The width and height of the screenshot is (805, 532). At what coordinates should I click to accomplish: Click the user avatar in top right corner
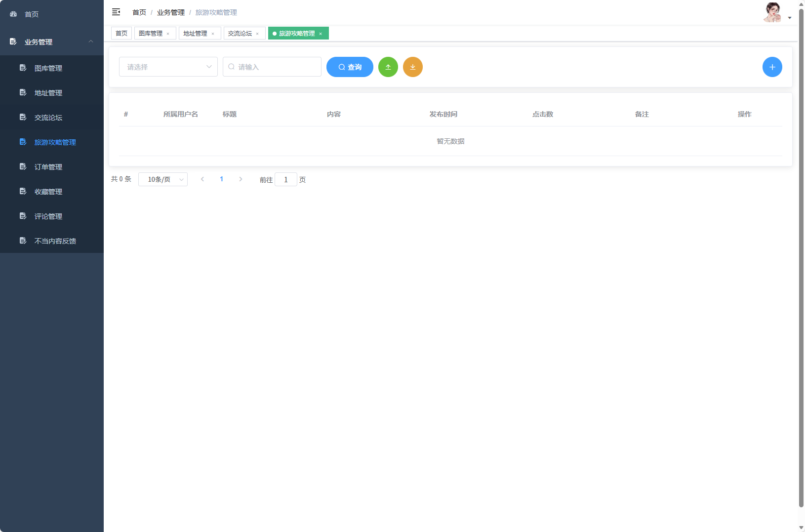[x=773, y=12]
